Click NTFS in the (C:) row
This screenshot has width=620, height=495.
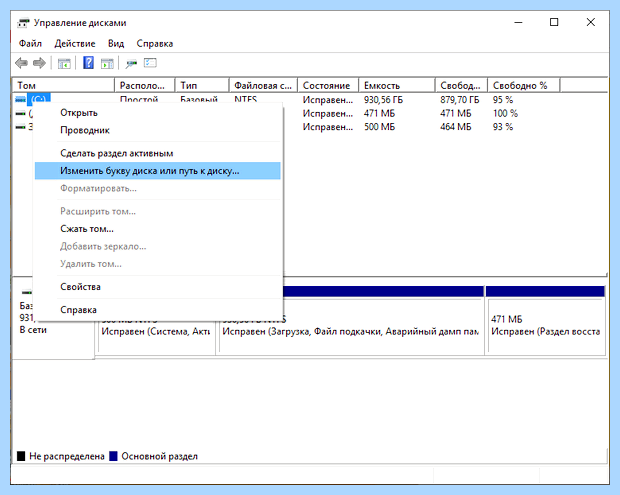246,99
